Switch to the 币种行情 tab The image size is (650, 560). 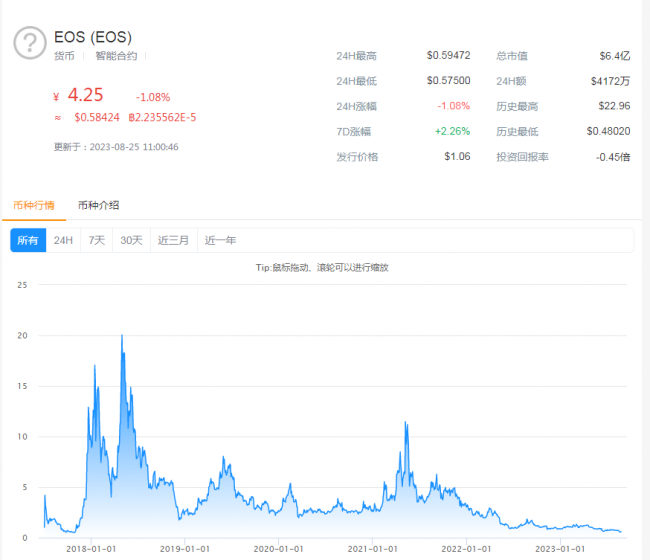click(34, 205)
